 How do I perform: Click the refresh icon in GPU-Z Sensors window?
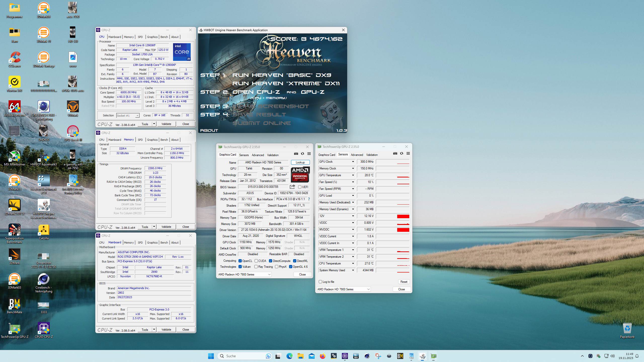click(402, 153)
